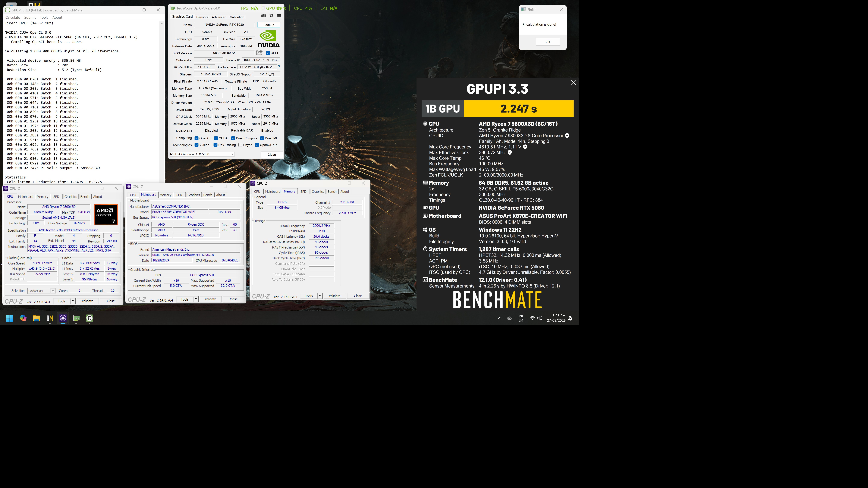Click the Close button in GPU-Z
Image resolution: width=868 pixels, height=488 pixels.
tap(272, 155)
